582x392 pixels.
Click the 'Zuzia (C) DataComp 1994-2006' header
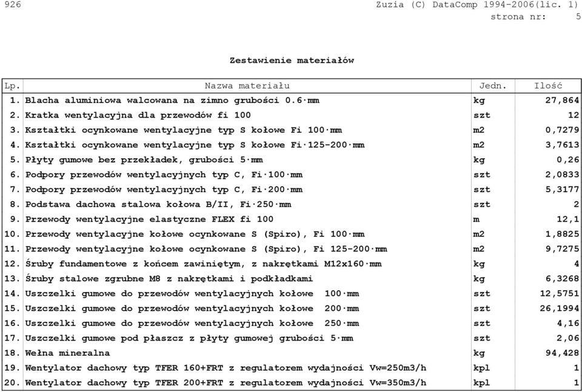click(454, 5)
